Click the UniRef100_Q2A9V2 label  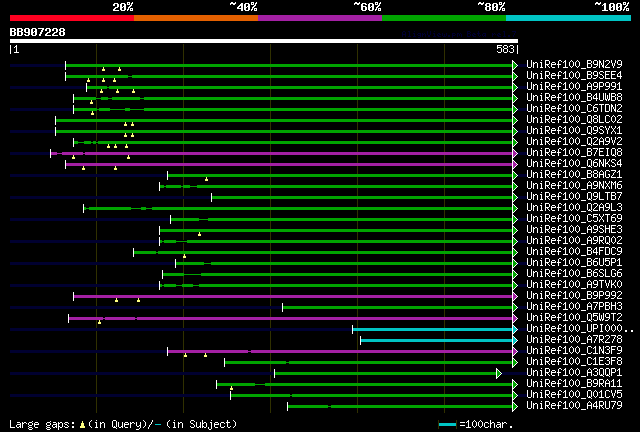coord(574,142)
